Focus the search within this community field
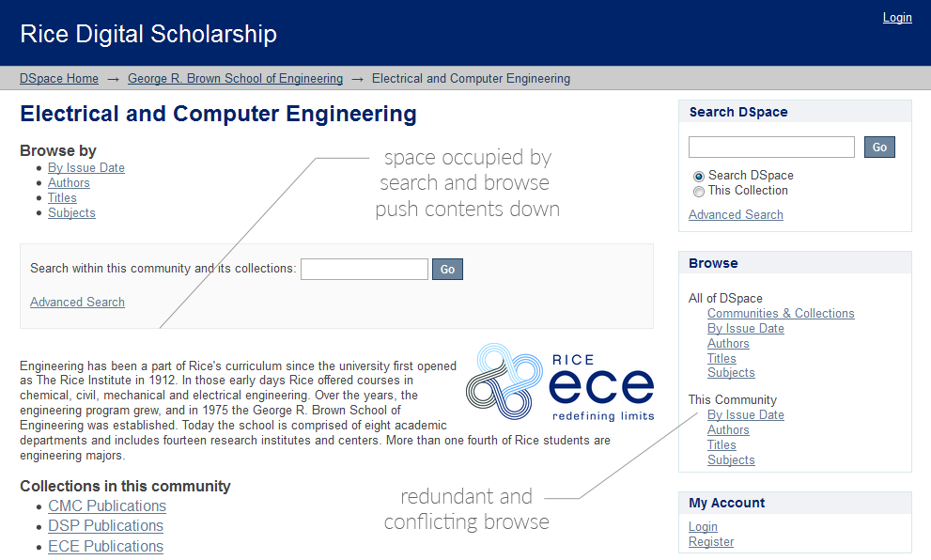The width and height of the screenshot is (931, 560). click(364, 269)
